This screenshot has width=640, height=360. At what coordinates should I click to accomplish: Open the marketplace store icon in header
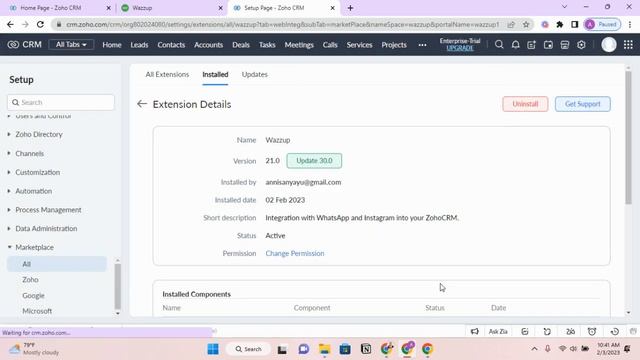[x=564, y=45]
